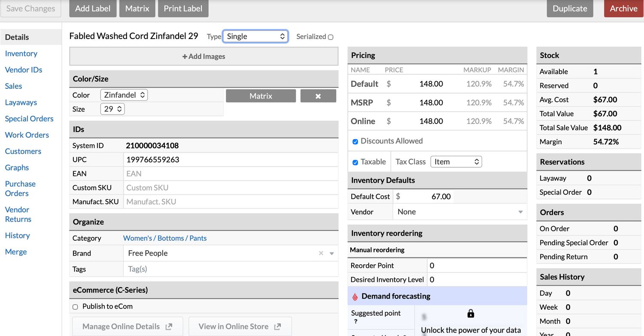Click the Custom SKU input field

click(231, 188)
